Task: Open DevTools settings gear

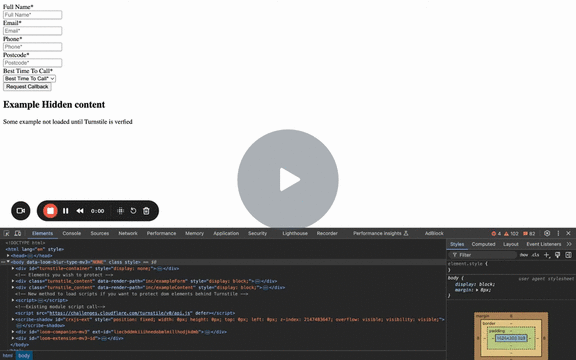Action: click(x=547, y=233)
